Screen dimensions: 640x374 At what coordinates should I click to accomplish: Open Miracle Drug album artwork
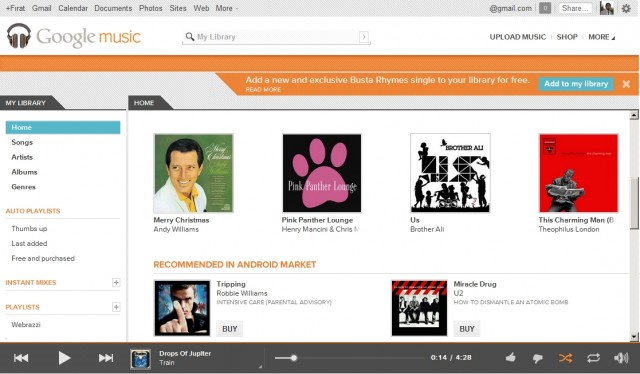coord(419,308)
